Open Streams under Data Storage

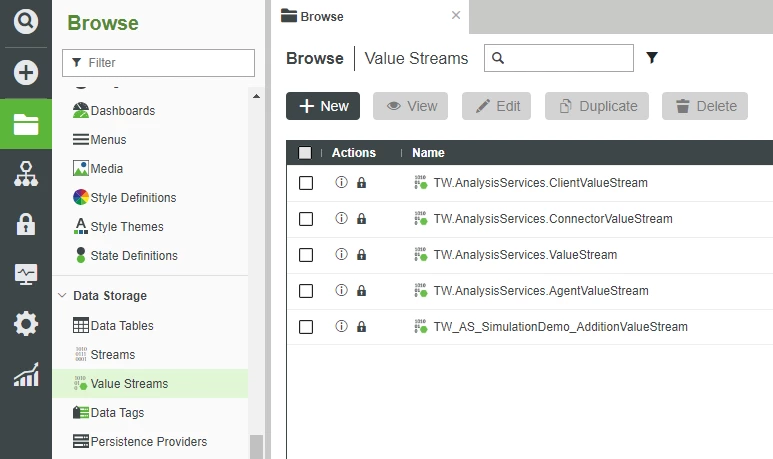[104, 354]
